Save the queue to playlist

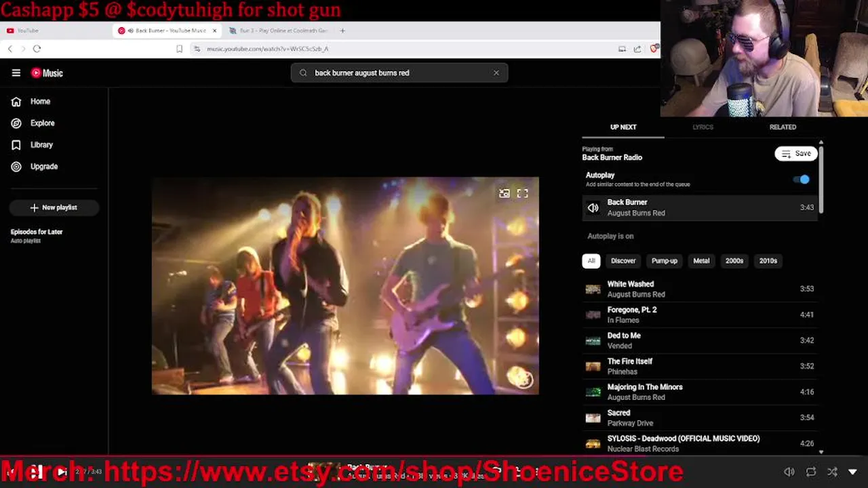point(796,154)
